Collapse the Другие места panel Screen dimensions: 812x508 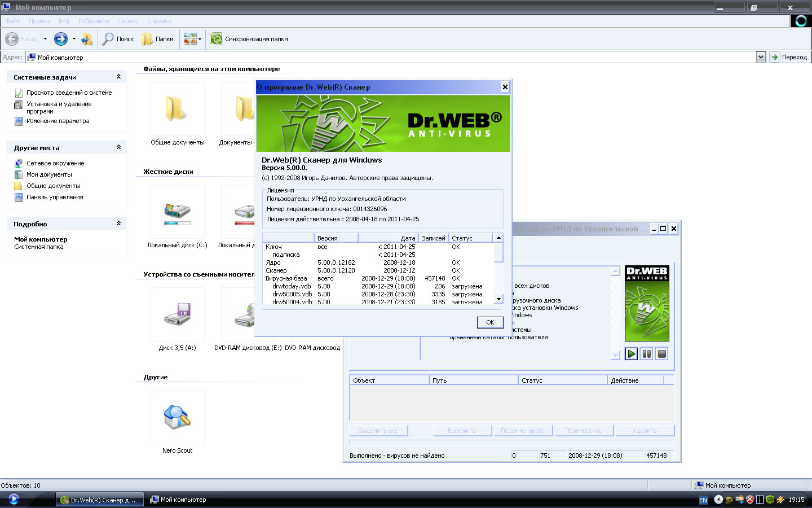tap(118, 147)
